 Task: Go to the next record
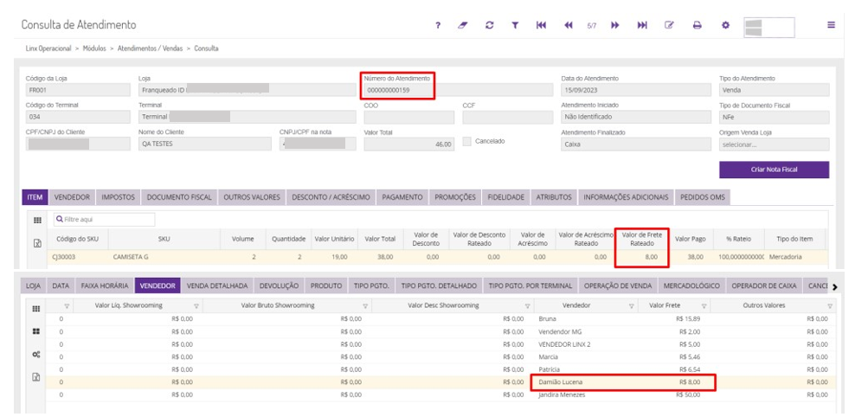point(615,26)
